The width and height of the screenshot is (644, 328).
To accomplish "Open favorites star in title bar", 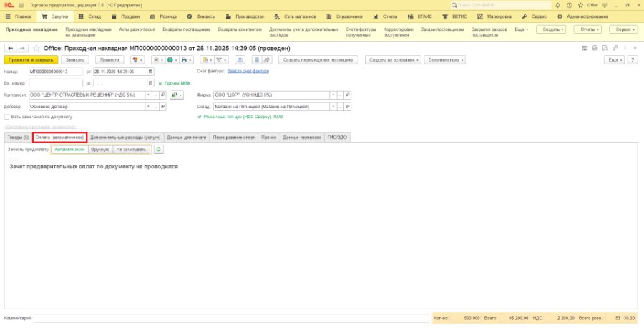I will click(580, 5).
